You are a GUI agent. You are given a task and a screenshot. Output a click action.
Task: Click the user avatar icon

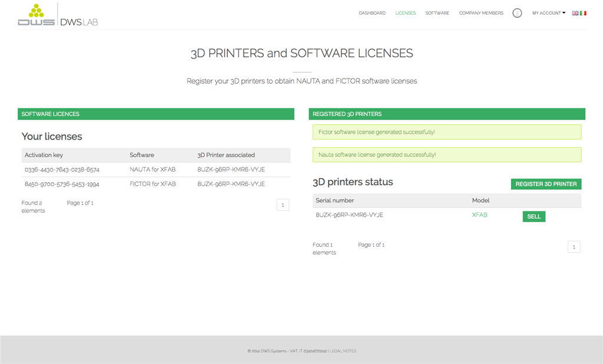pyautogui.click(x=517, y=13)
